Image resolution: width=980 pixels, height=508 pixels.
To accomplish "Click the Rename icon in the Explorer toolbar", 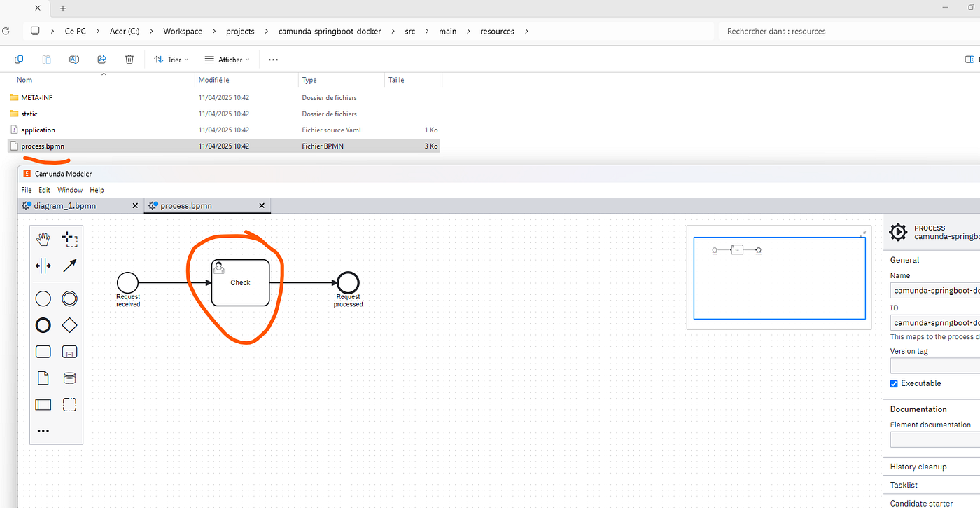I will (74, 60).
